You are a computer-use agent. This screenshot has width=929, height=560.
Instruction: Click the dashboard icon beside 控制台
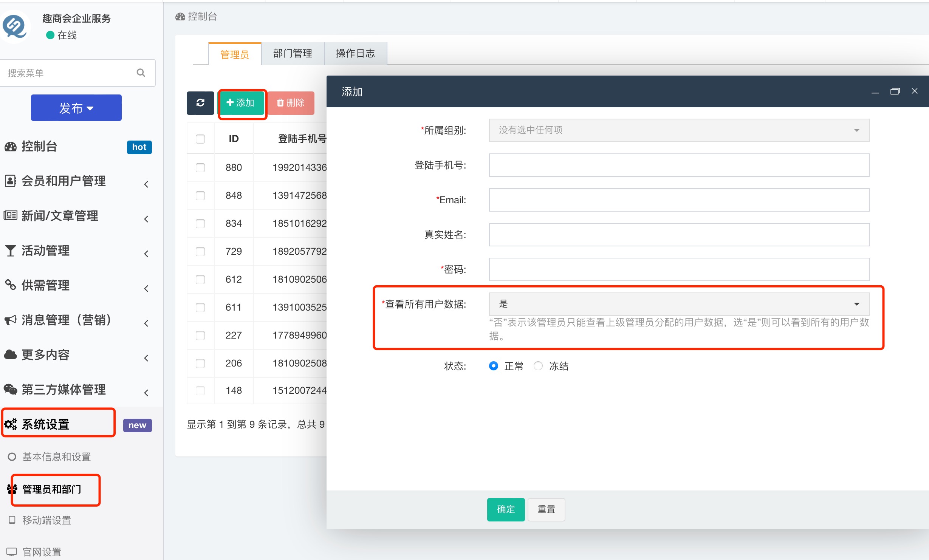click(x=11, y=147)
